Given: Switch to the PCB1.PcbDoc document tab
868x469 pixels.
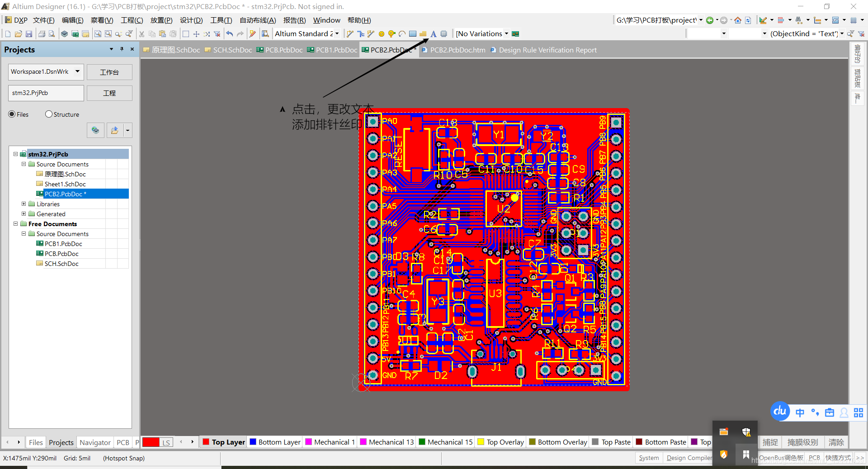Looking at the screenshot, I should tap(332, 50).
